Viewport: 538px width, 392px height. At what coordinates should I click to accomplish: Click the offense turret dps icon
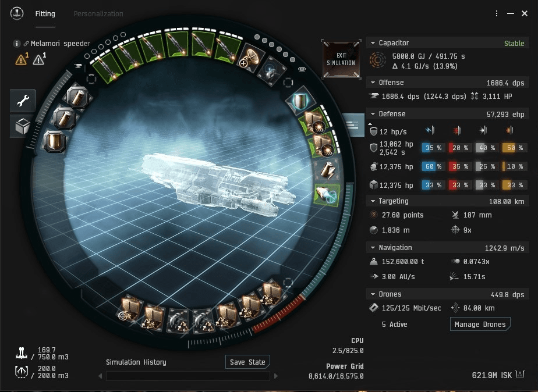click(374, 96)
